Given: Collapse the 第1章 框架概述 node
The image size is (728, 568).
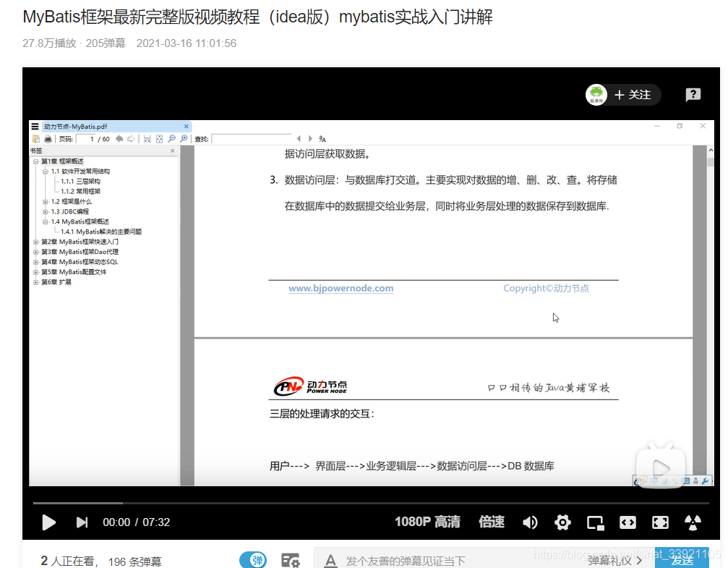Looking at the screenshot, I should 35,162.
